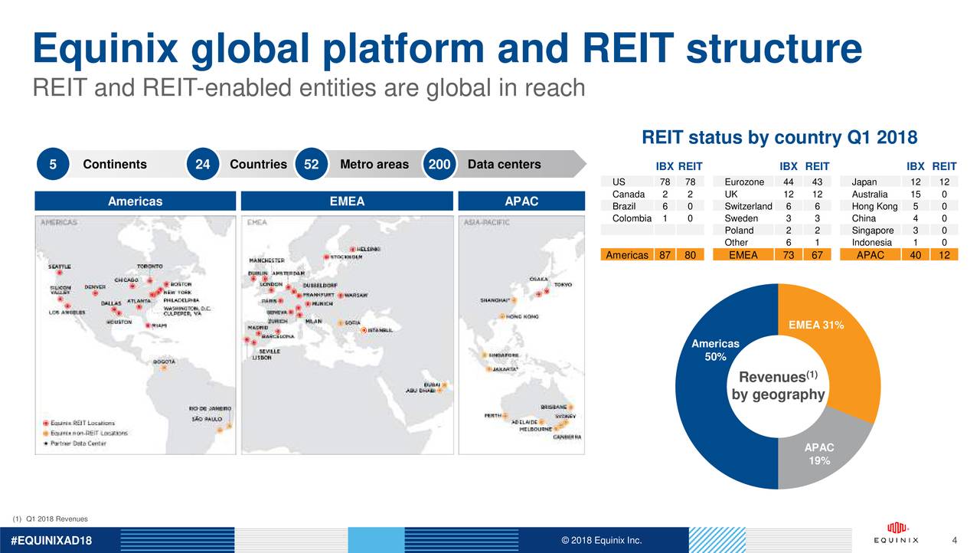Click the Canada row label in table

(x=629, y=195)
